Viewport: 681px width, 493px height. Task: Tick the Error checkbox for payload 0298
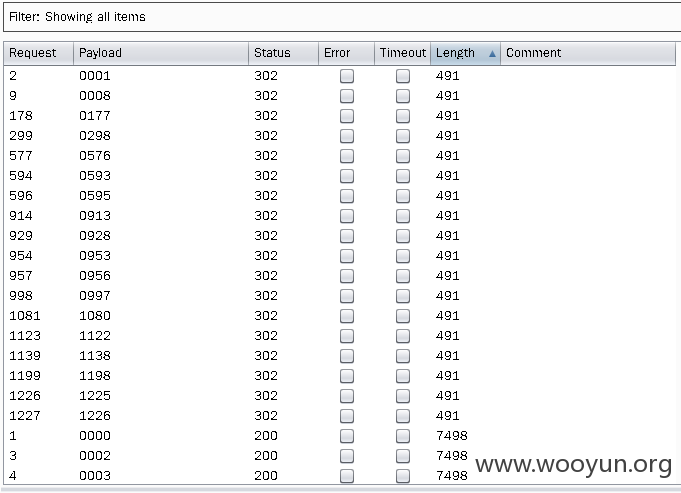tap(347, 136)
